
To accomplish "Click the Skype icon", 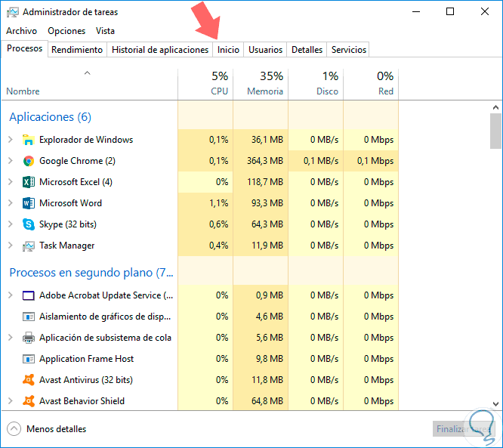I will 29,224.
